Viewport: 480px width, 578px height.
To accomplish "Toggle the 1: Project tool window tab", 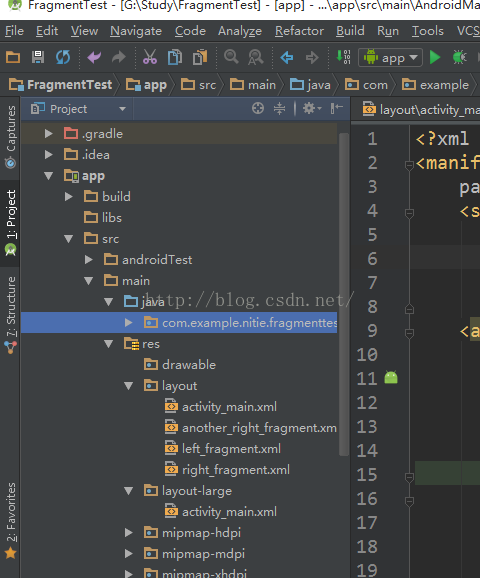I will [10, 223].
